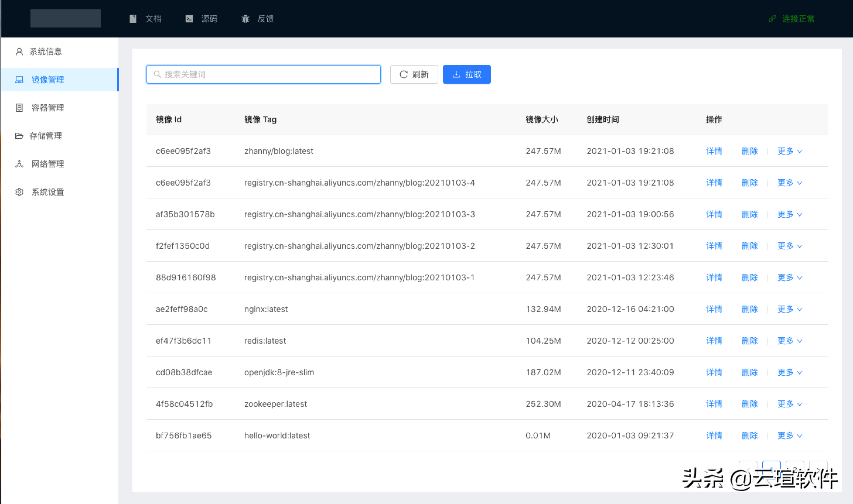Image resolution: width=853 pixels, height=504 pixels.
Task: View 详情 of nginx:latest
Action: tap(714, 309)
